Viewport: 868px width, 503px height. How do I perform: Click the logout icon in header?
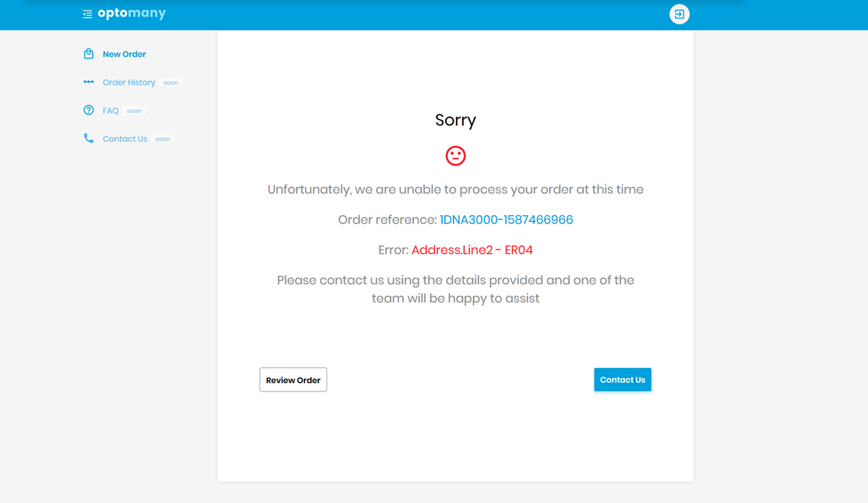[679, 14]
